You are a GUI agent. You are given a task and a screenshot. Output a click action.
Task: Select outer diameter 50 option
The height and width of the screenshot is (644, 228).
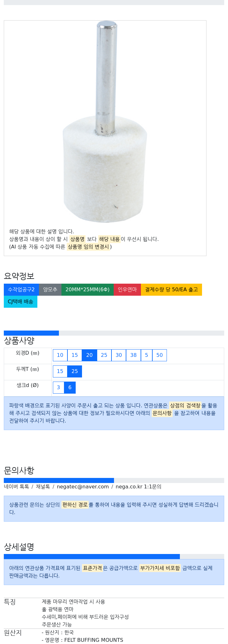point(160,355)
